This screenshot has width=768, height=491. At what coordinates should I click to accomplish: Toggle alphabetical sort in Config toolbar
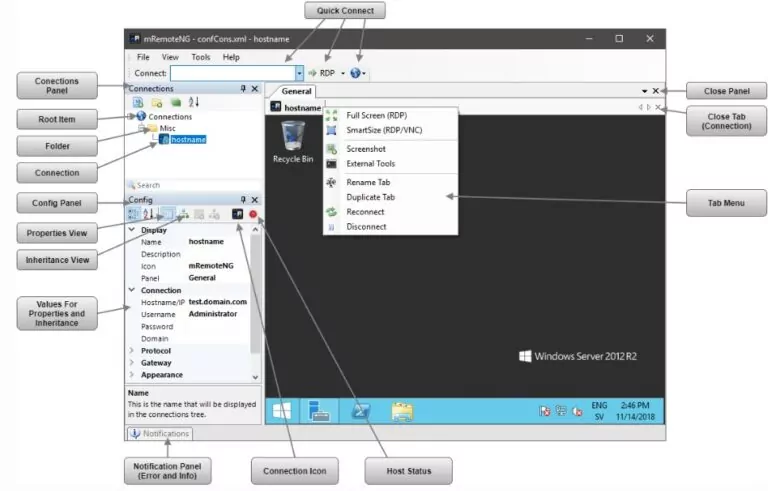point(148,214)
